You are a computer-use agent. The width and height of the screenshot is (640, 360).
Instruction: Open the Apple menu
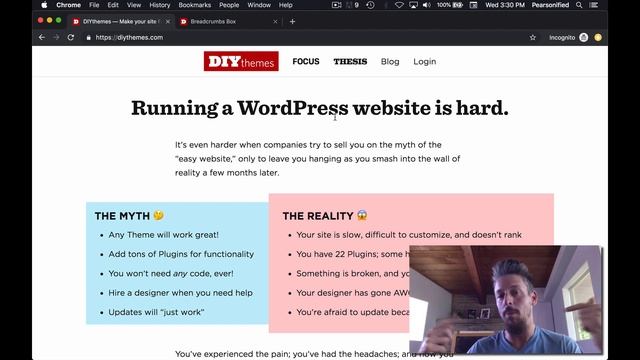(44, 5)
